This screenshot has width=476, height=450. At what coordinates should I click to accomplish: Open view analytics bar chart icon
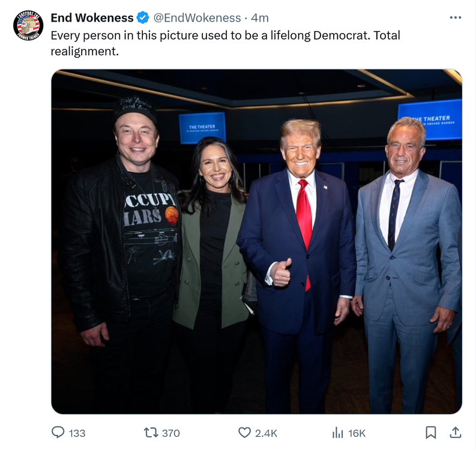pos(337,432)
